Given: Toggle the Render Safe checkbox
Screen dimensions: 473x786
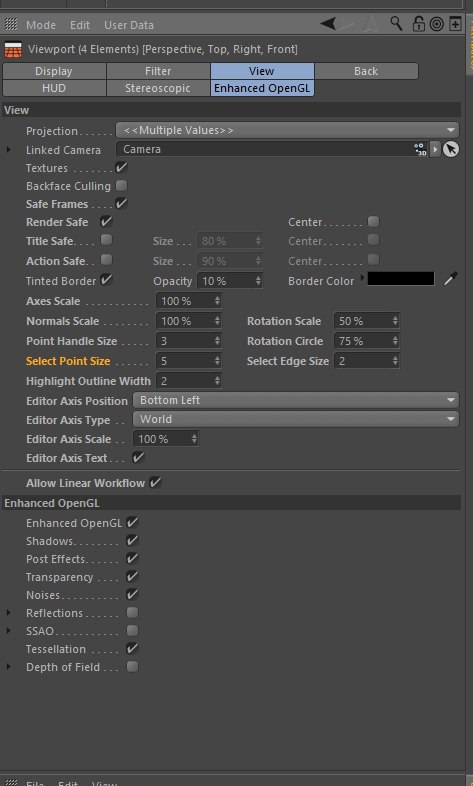Looking at the screenshot, I should 106,222.
